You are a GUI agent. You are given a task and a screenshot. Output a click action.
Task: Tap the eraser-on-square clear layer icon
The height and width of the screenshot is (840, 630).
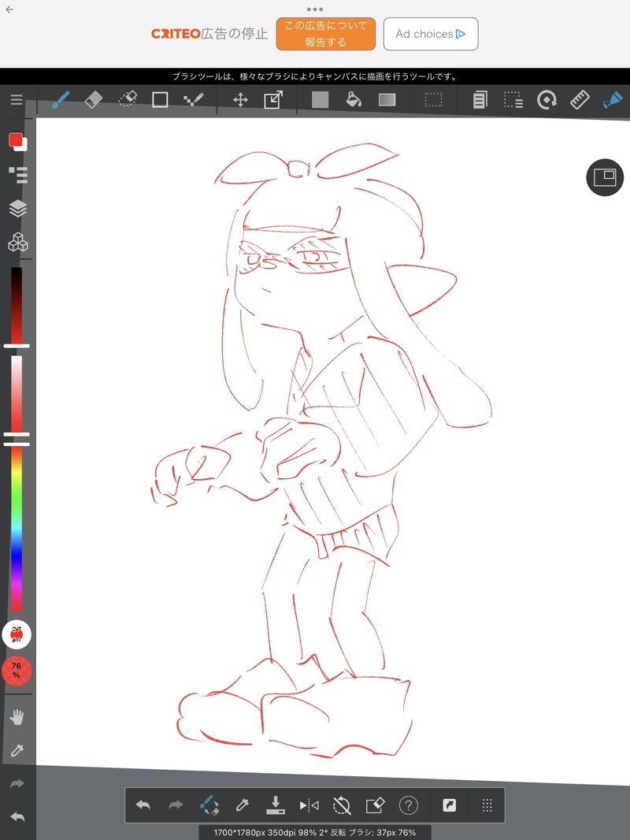pyautogui.click(x=375, y=805)
